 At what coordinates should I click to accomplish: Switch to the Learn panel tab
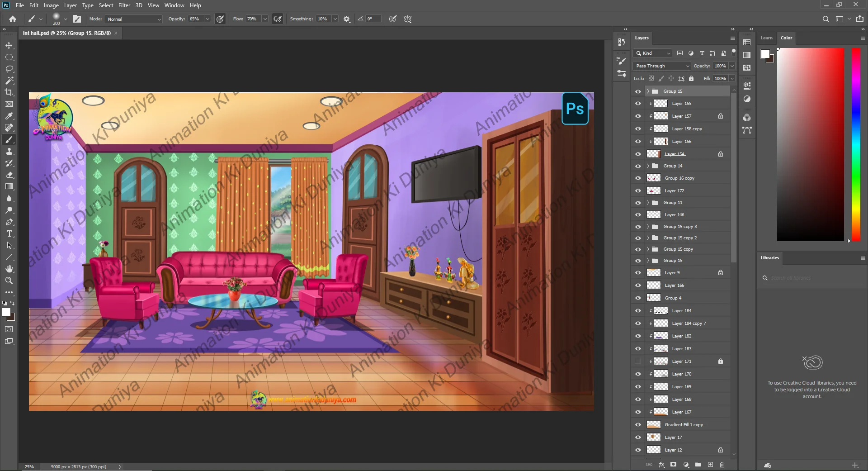pyautogui.click(x=766, y=38)
